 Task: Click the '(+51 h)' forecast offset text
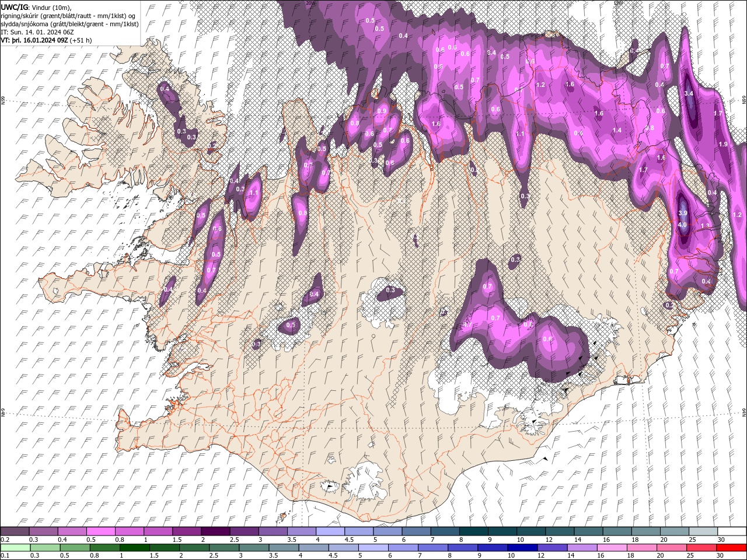coord(81,40)
